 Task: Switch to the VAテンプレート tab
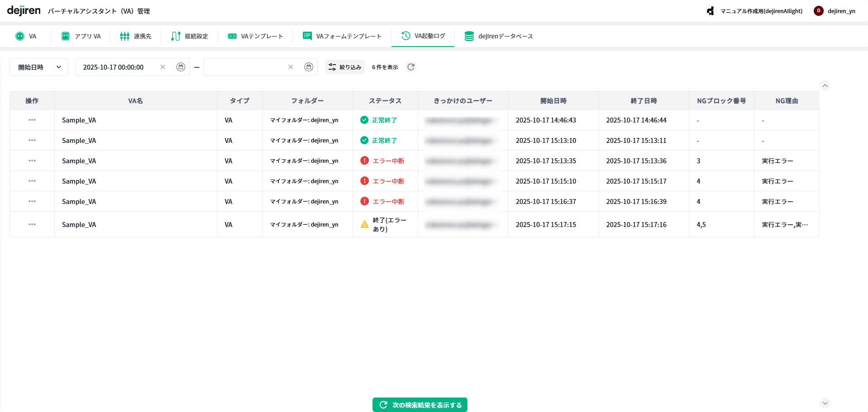coord(255,36)
